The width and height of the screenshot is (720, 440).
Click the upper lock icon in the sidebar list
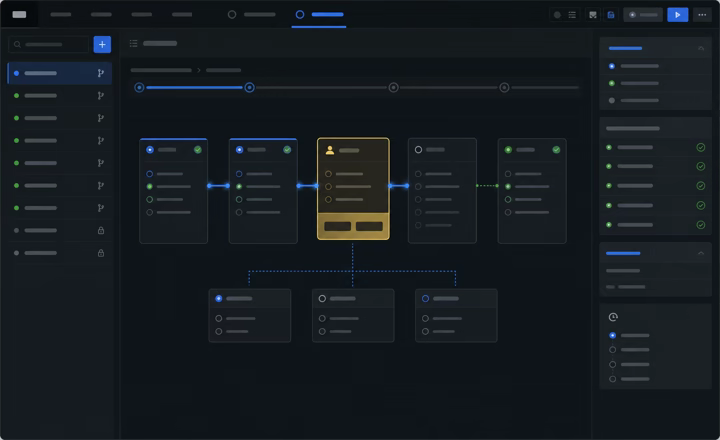pyautogui.click(x=101, y=231)
